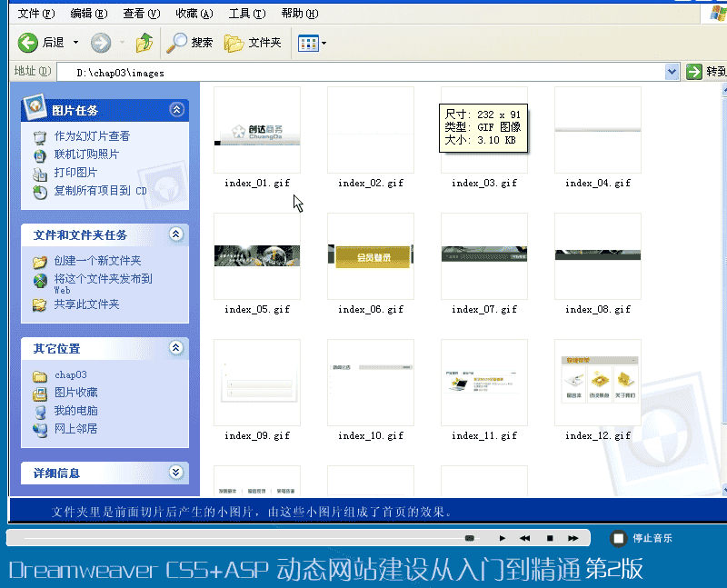
Task: Click the Make a new folder (创建一个新文件夹) link
Action: coord(97,261)
